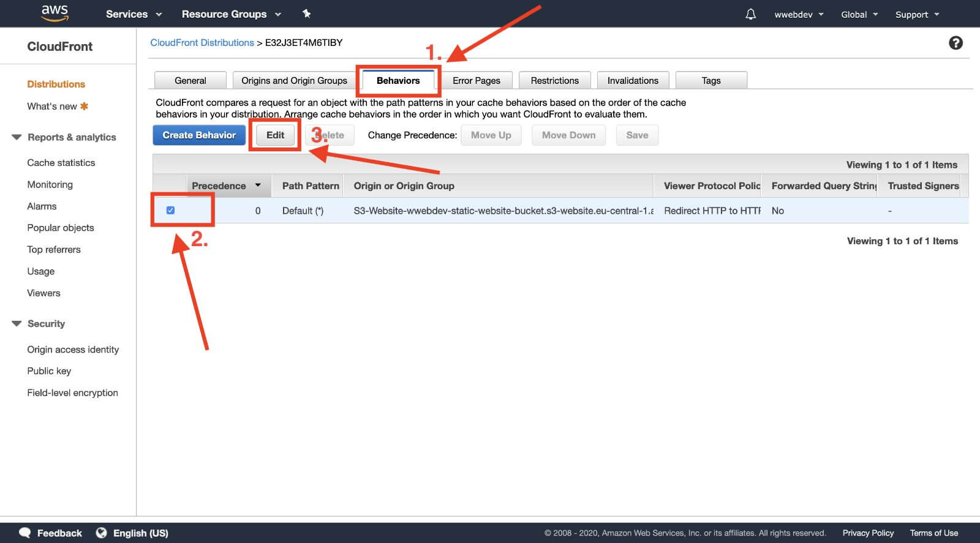The image size is (980, 543).
Task: Open the Services dropdown menu
Action: coord(134,14)
